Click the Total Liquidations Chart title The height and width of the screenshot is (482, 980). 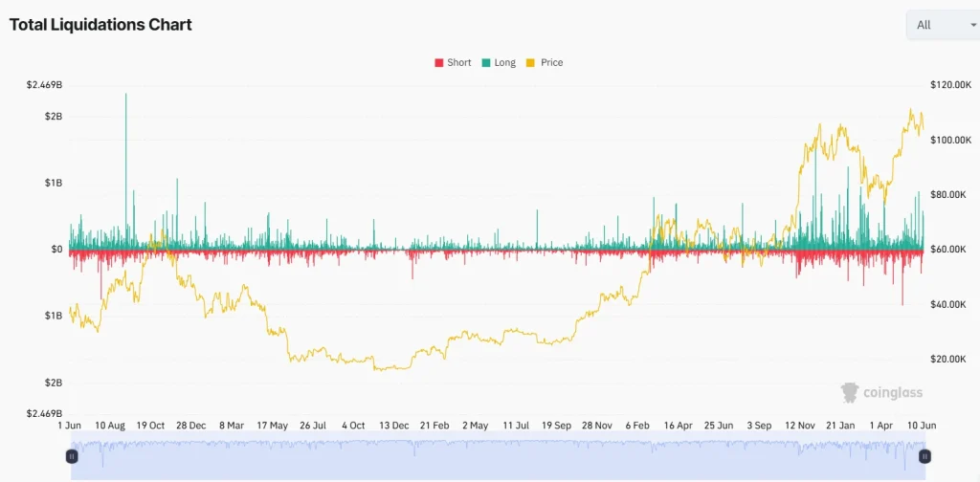coord(100,25)
